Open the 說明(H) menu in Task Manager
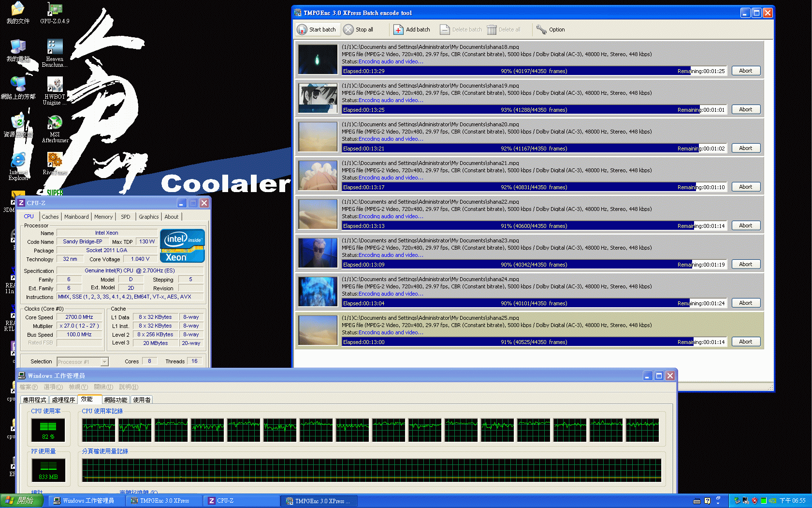This screenshot has width=812, height=508. pyautogui.click(x=129, y=387)
